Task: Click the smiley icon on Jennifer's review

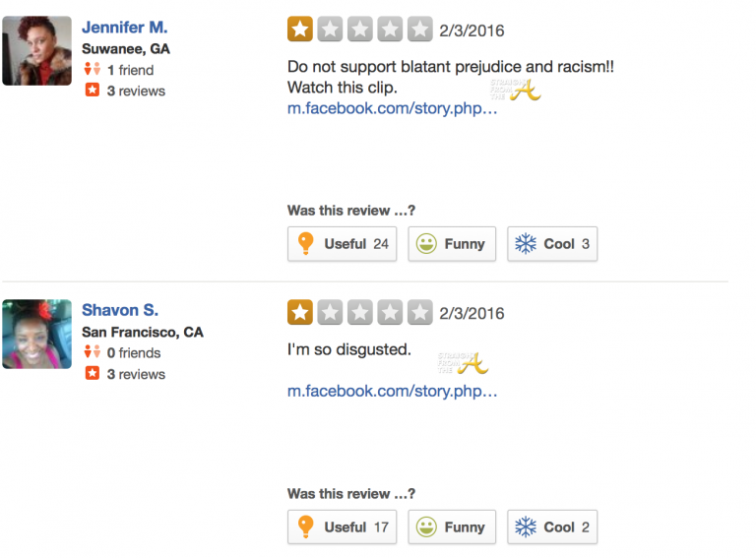Action: click(425, 243)
